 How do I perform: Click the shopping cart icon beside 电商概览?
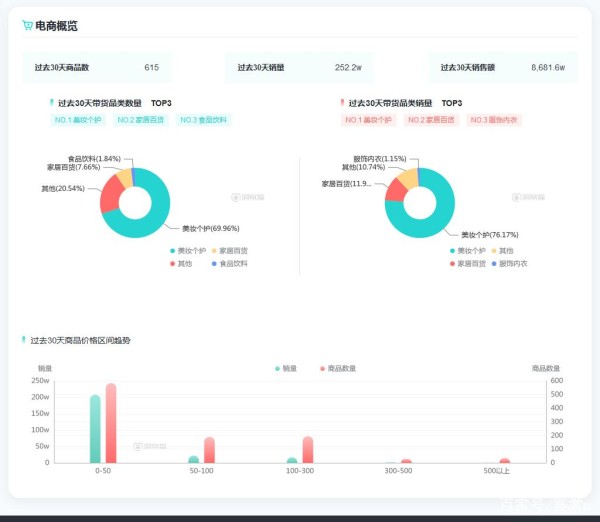click(27, 26)
